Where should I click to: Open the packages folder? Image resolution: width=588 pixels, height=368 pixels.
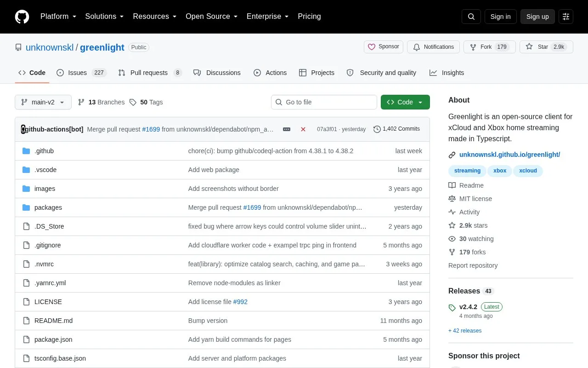[x=48, y=207]
